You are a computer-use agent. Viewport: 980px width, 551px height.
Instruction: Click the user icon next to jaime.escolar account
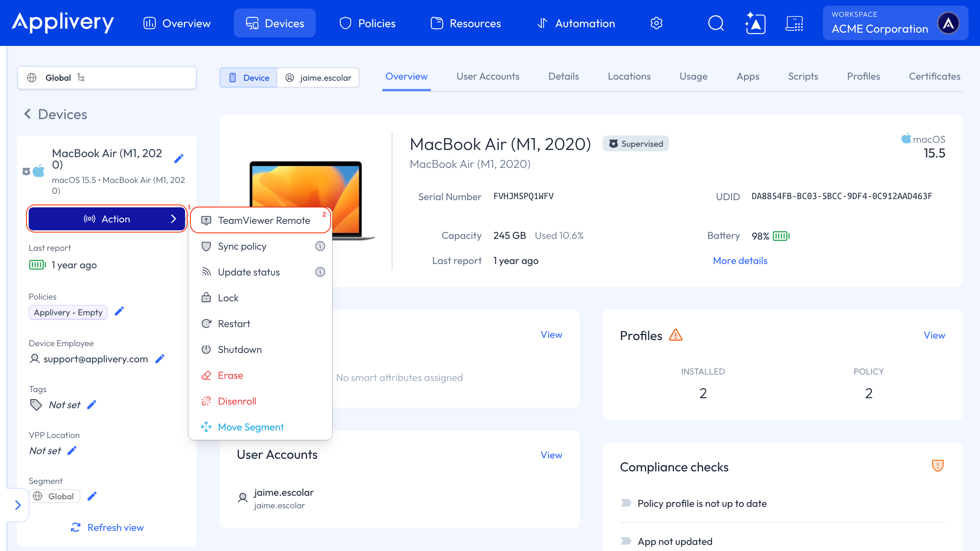click(x=243, y=497)
